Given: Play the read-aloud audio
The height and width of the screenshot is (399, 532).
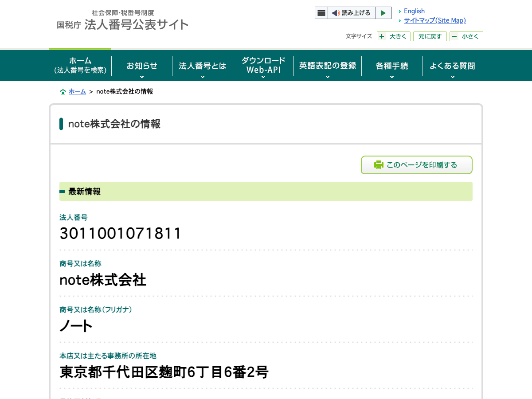Looking at the screenshot, I should point(383,13).
